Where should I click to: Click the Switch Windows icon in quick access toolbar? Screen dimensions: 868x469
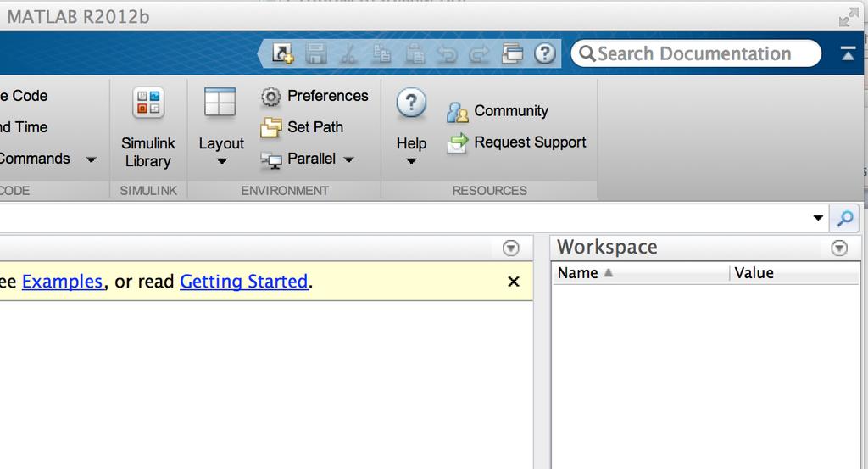click(x=512, y=53)
